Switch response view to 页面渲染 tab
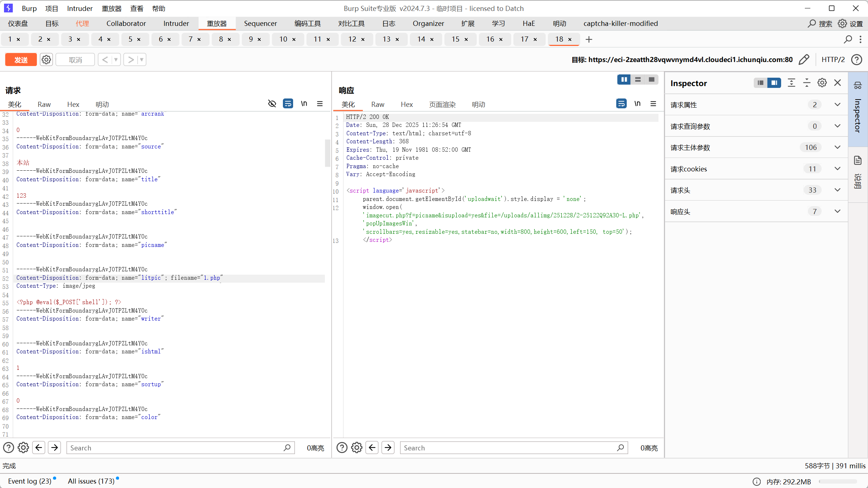The image size is (868, 488). point(442,105)
